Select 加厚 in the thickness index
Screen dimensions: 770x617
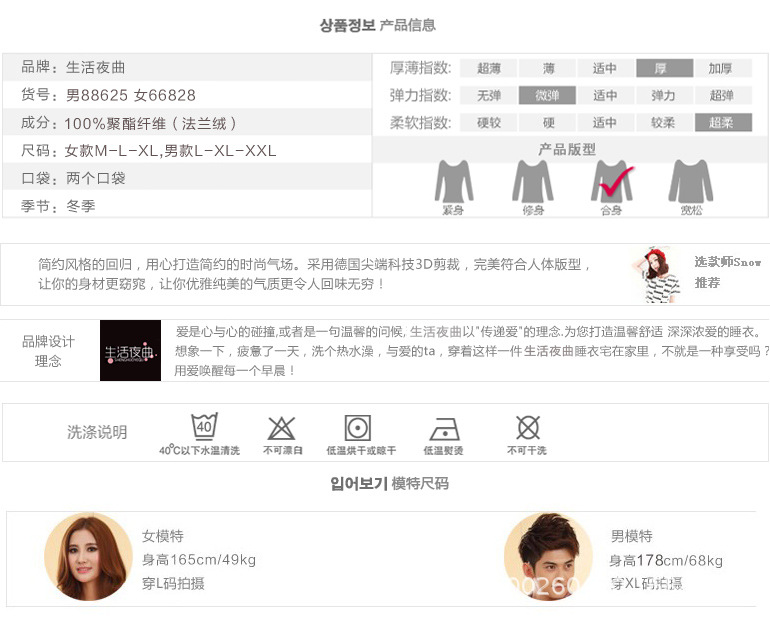723,68
